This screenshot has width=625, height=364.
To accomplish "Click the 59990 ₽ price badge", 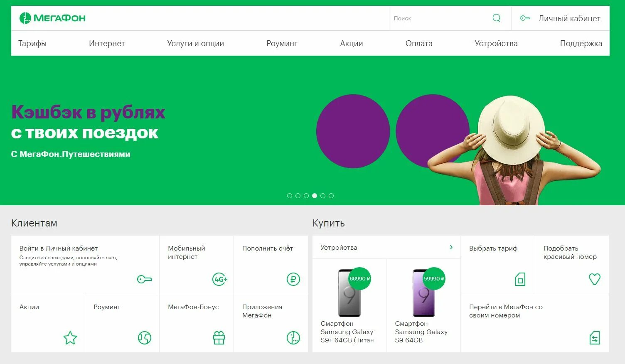I will 434,278.
